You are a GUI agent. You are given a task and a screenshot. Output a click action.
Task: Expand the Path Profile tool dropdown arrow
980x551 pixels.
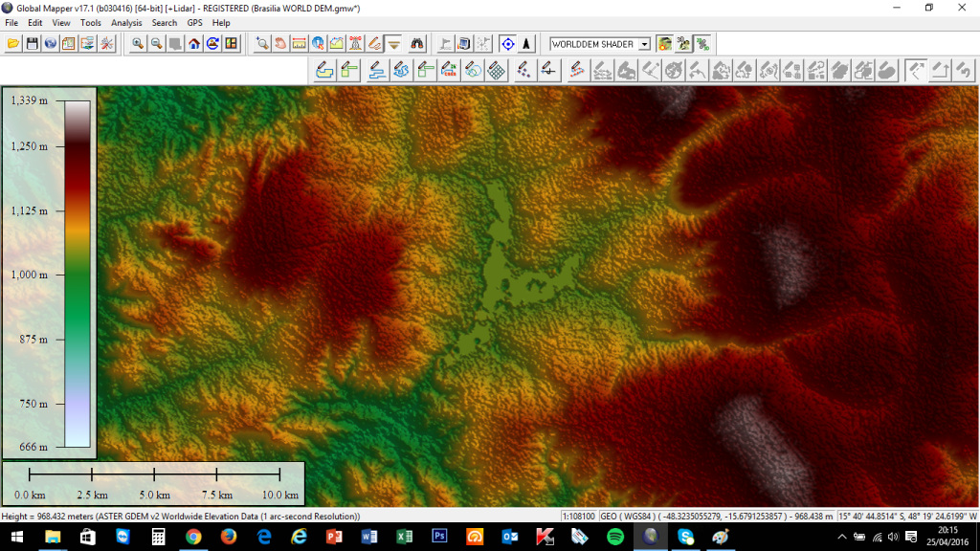tap(393, 44)
